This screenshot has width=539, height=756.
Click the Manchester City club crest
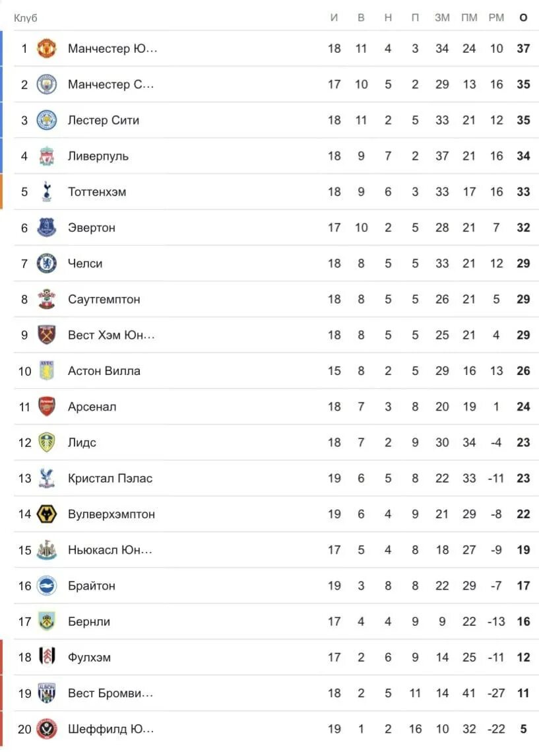[x=47, y=85]
